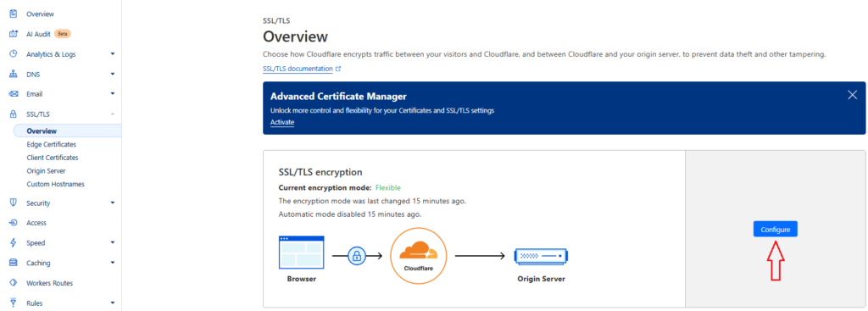Expand the Analytics & Logs dropdown arrow
868x311 pixels.
[x=113, y=54]
